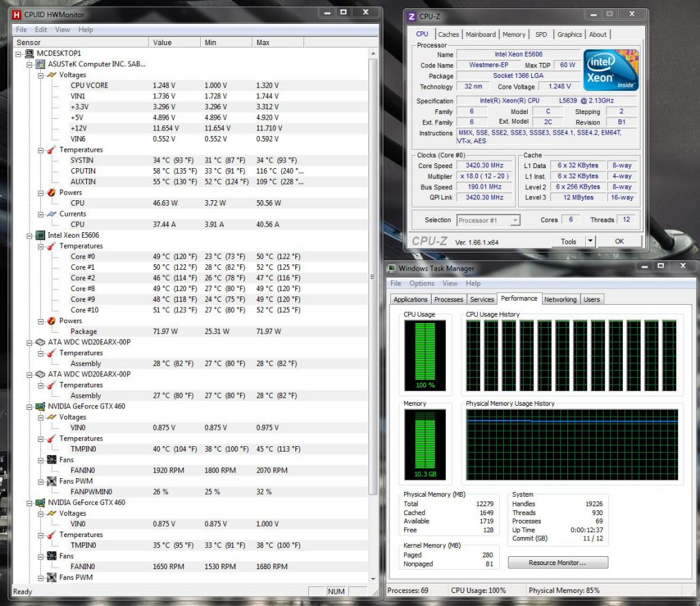The image size is (700, 606).
Task: Collapse the first NVIDIA GeForce GTX 460 node
Action: click(x=29, y=407)
